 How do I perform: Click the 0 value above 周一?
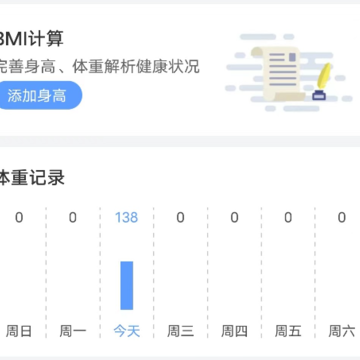(73, 218)
